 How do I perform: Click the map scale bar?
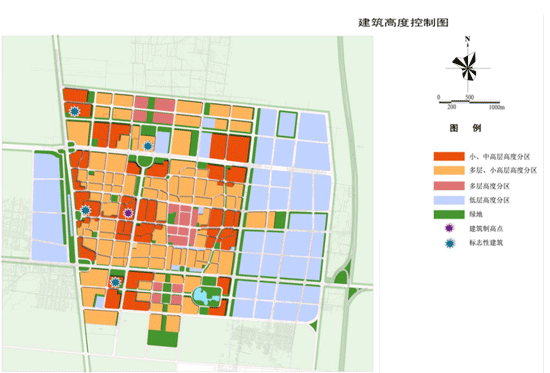click(471, 102)
